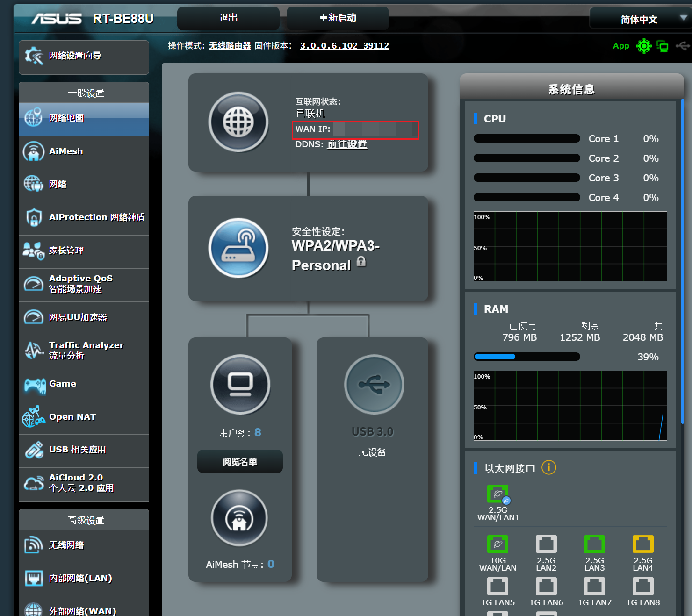
Task: Click the Ethernet ports info icon
Action: click(x=548, y=467)
